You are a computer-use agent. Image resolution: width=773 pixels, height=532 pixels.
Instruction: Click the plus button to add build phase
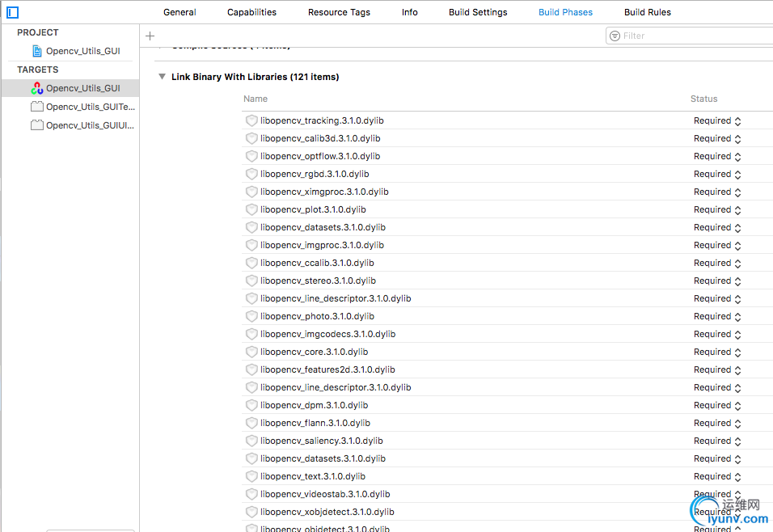[x=150, y=36]
